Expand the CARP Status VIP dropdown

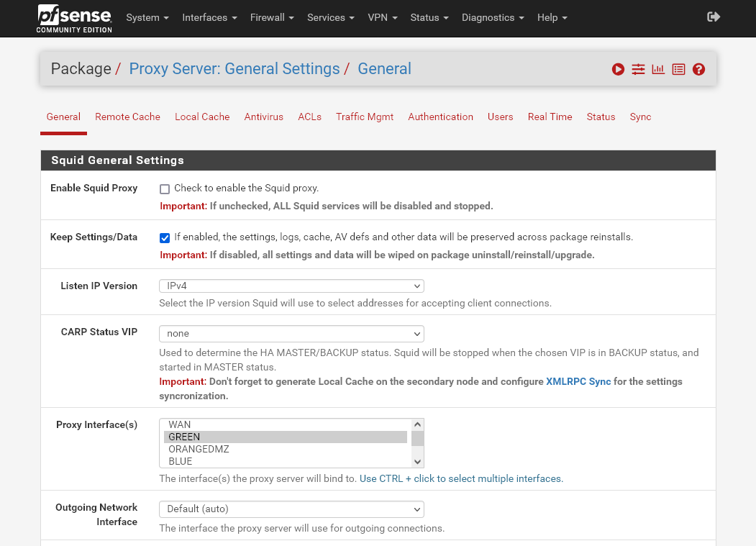[291, 334]
